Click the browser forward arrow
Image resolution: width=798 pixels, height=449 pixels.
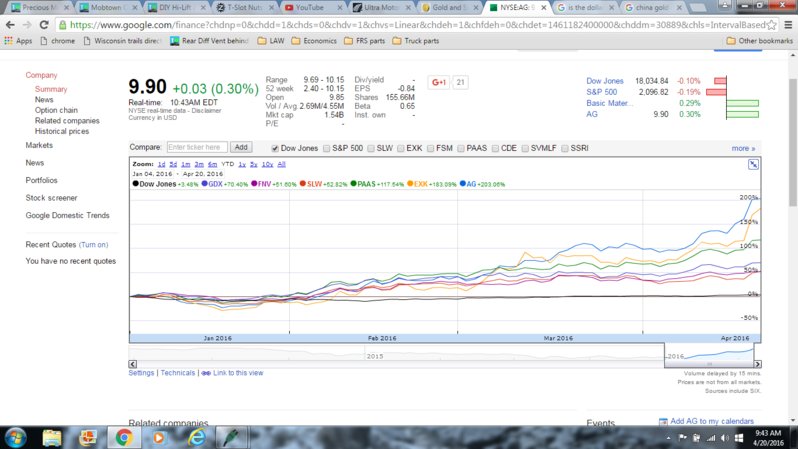27,24
